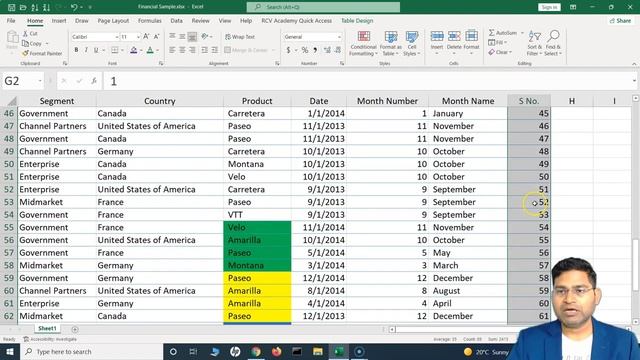The image size is (640, 360).
Task: Click the Sign in button
Action: tap(549, 7)
